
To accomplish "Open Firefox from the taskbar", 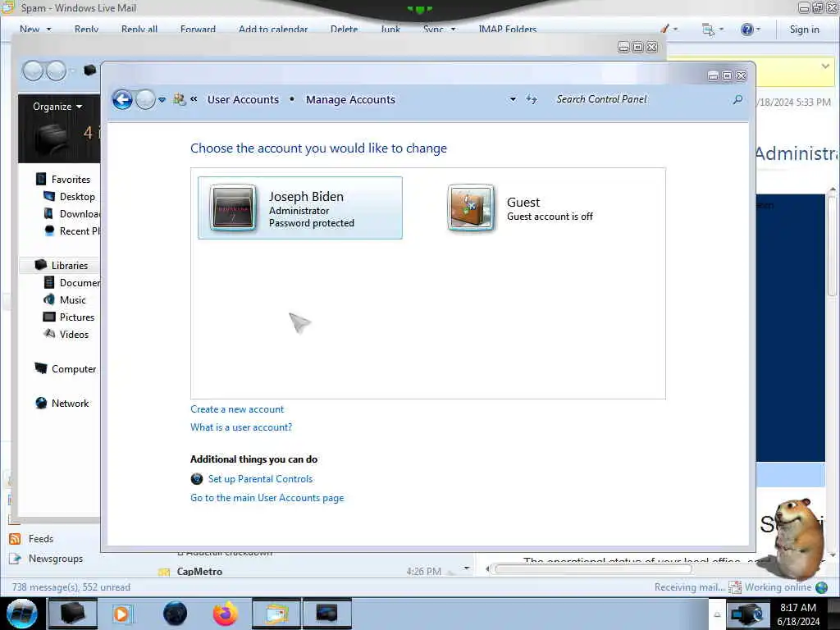I will click(226, 614).
